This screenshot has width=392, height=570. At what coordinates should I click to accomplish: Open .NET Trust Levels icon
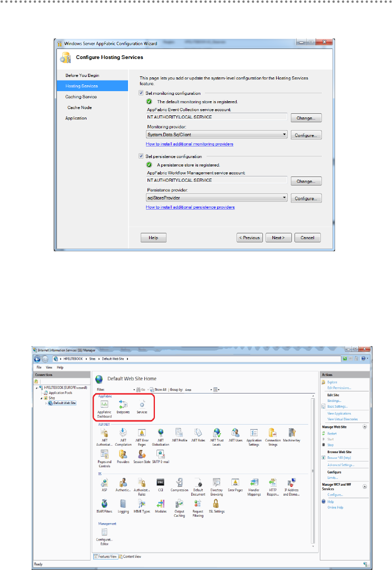217,437
